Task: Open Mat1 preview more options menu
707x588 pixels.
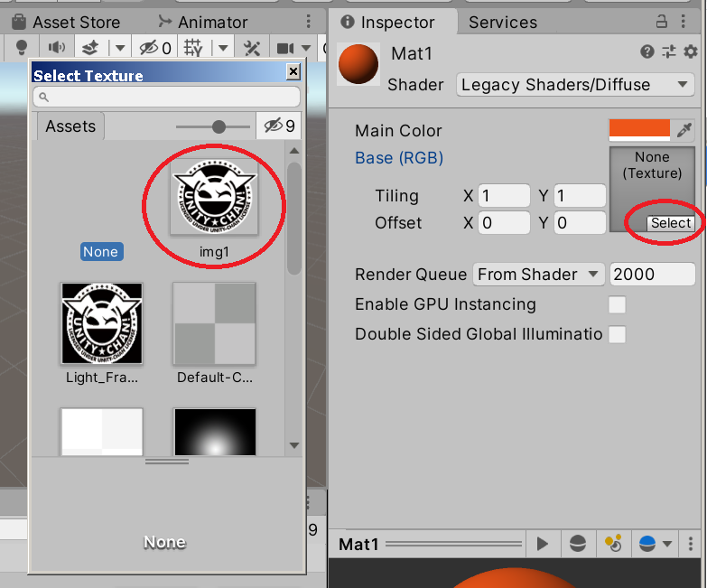Action: 691,544
